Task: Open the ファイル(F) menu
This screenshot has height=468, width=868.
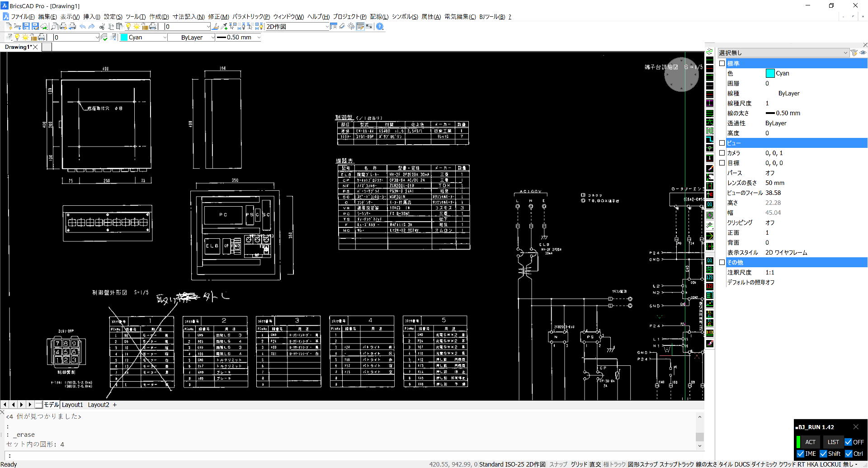Action: tap(22, 17)
